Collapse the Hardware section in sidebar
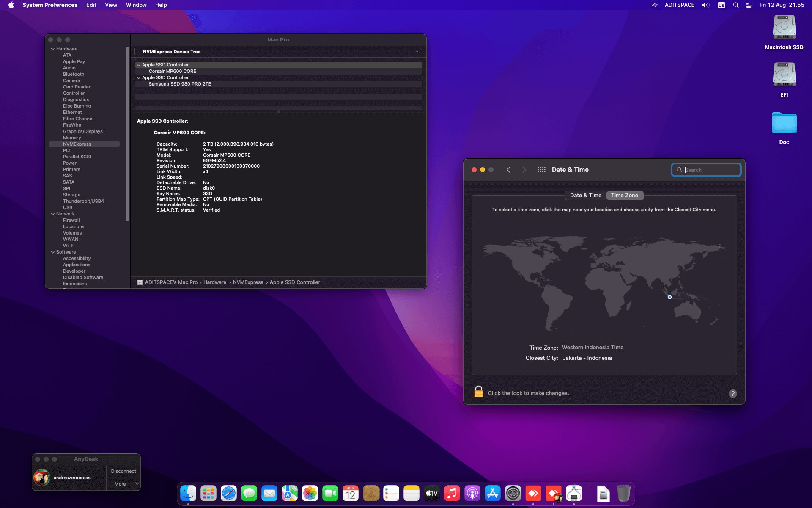Screen dimensions: 812x508 [x=53, y=49]
